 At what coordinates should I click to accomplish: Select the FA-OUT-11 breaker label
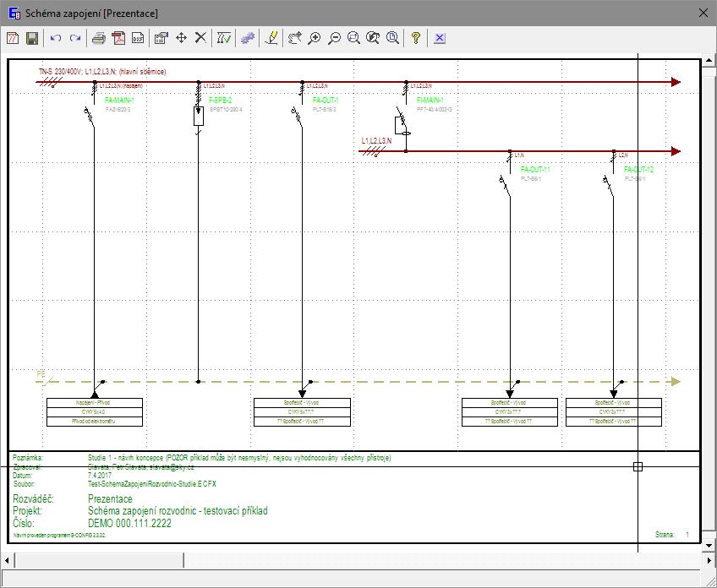[x=535, y=170]
